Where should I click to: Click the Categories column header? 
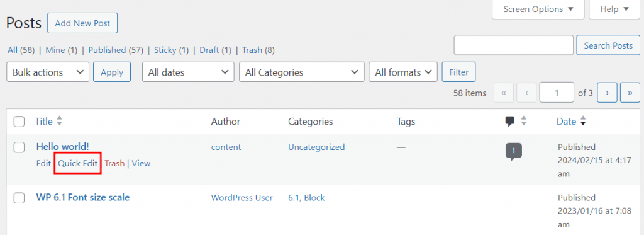tap(311, 122)
